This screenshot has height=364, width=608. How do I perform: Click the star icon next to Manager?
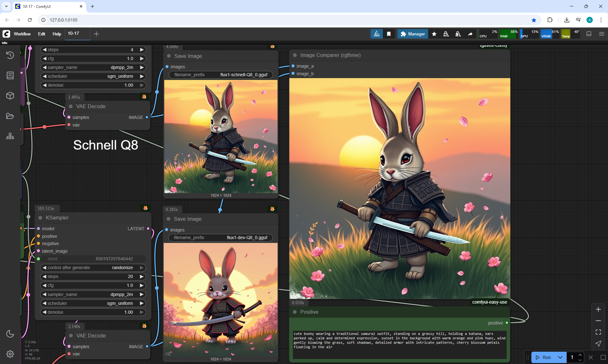click(x=434, y=34)
